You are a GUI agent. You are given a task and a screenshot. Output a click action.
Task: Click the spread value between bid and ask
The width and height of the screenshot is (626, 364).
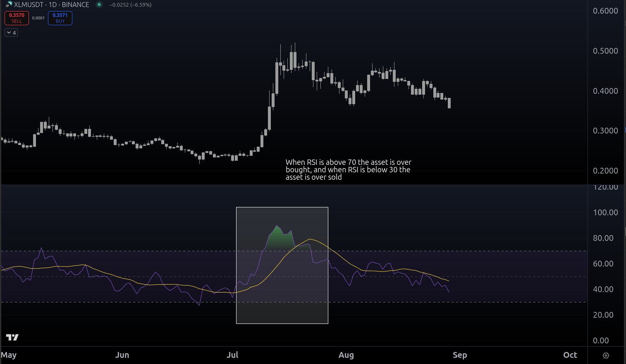coord(38,18)
